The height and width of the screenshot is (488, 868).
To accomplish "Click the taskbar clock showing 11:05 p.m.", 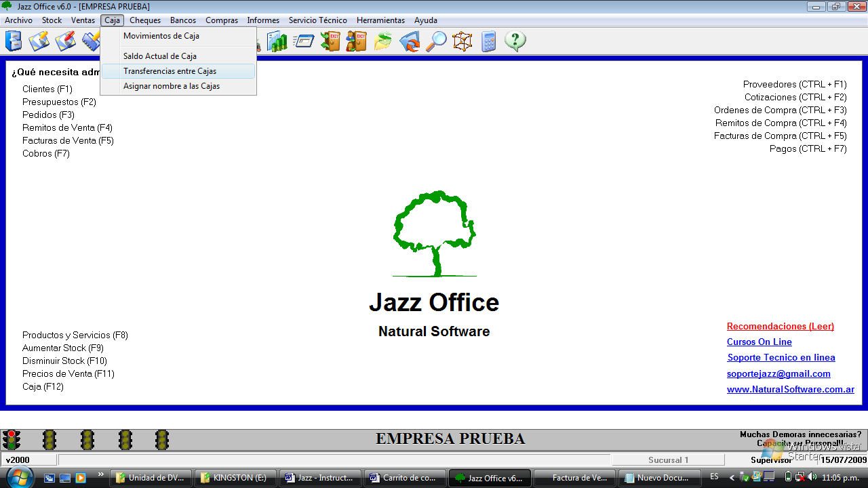I will (840, 478).
